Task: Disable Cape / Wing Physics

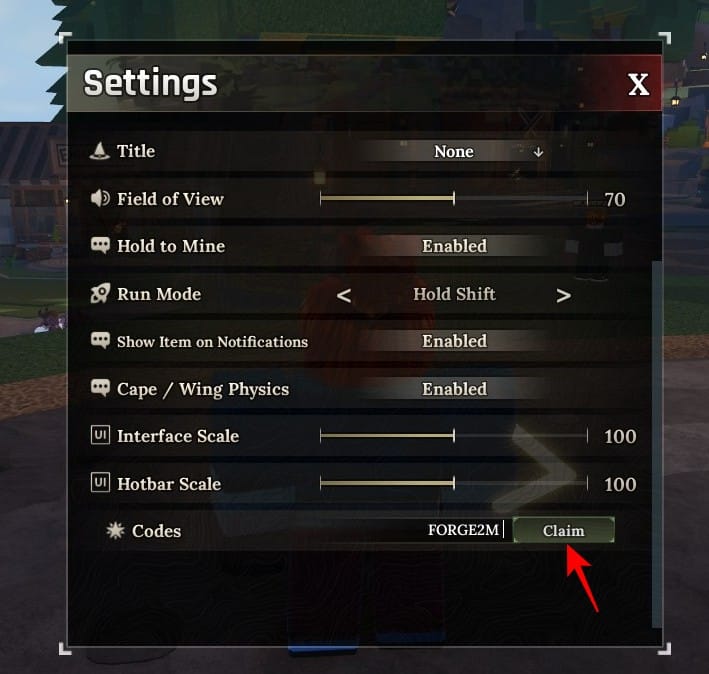Action: coord(454,389)
